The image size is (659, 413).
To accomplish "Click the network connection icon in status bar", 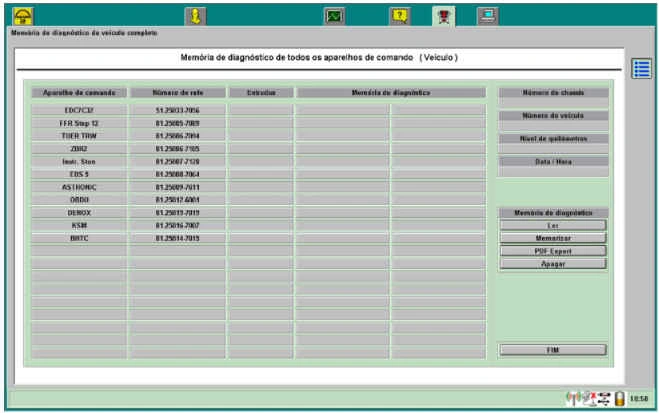I will pyautogui.click(x=603, y=398).
